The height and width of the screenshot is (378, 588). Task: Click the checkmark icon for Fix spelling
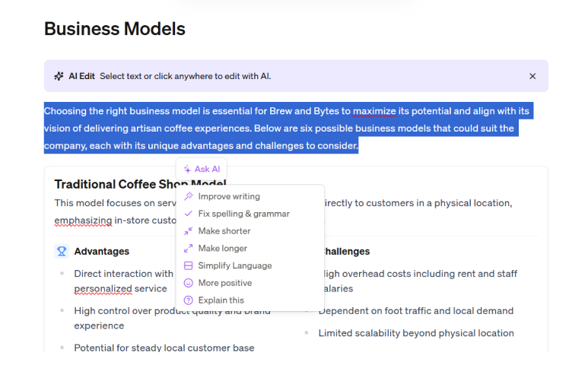tap(188, 214)
